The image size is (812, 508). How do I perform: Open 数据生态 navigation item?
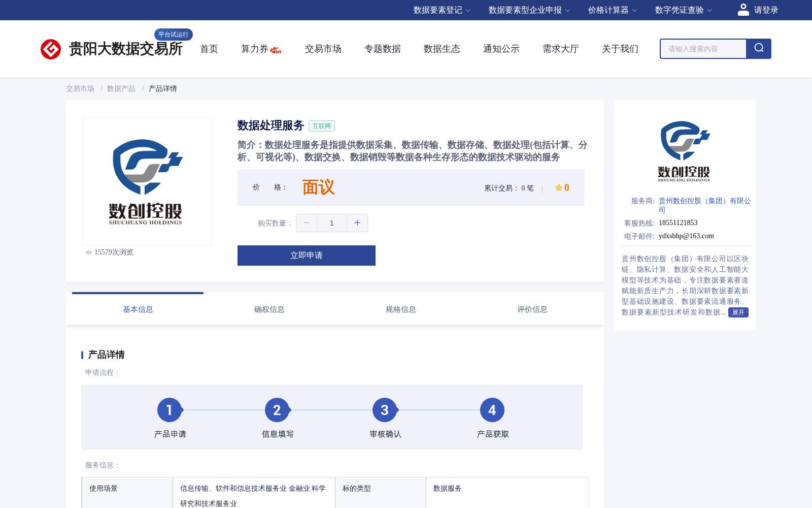[x=442, y=49]
